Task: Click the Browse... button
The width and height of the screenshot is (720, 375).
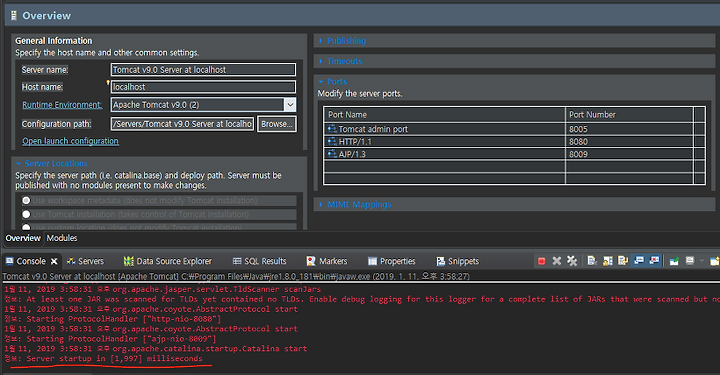Action: pyautogui.click(x=276, y=124)
